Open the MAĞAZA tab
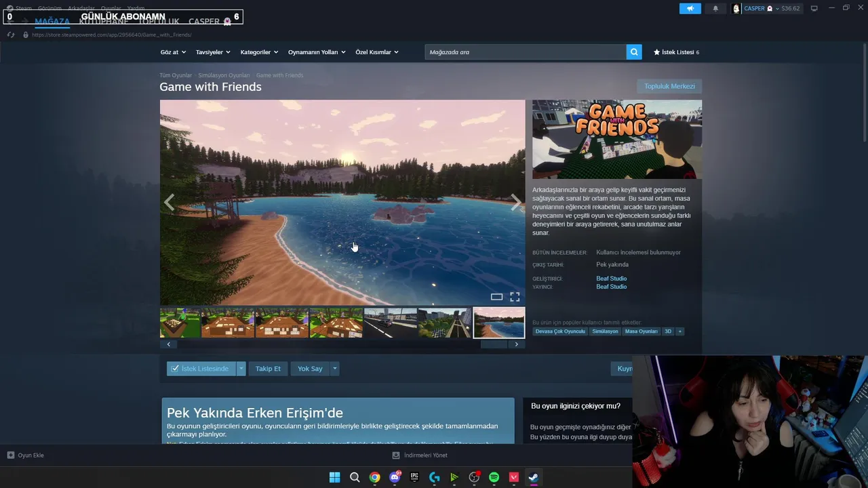Image resolution: width=868 pixels, height=488 pixels. tap(52, 22)
